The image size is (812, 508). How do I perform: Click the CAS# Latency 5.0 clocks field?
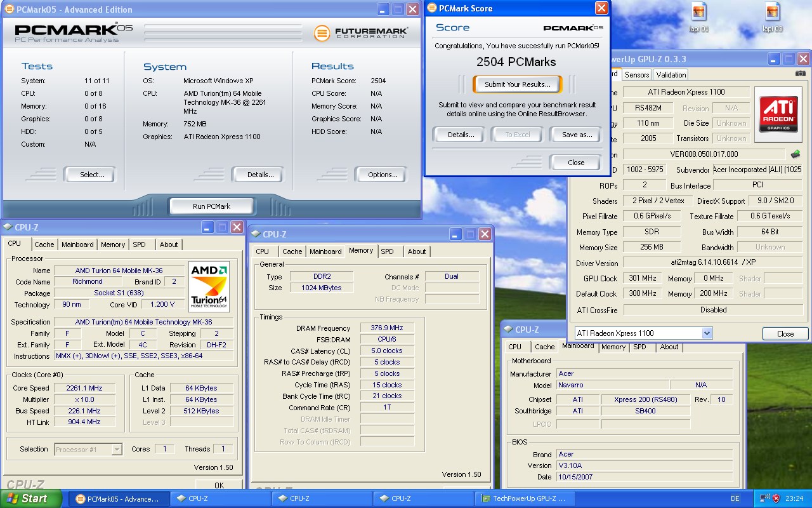387,351
